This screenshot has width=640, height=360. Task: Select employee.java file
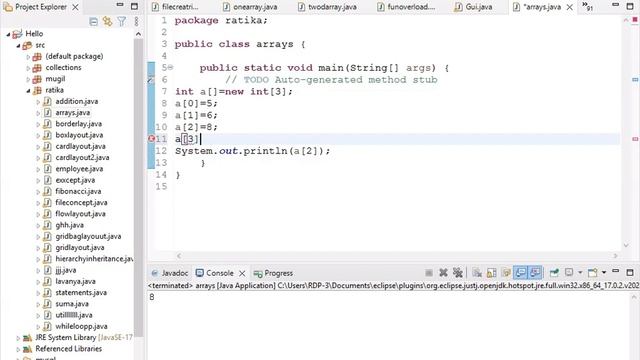click(79, 169)
